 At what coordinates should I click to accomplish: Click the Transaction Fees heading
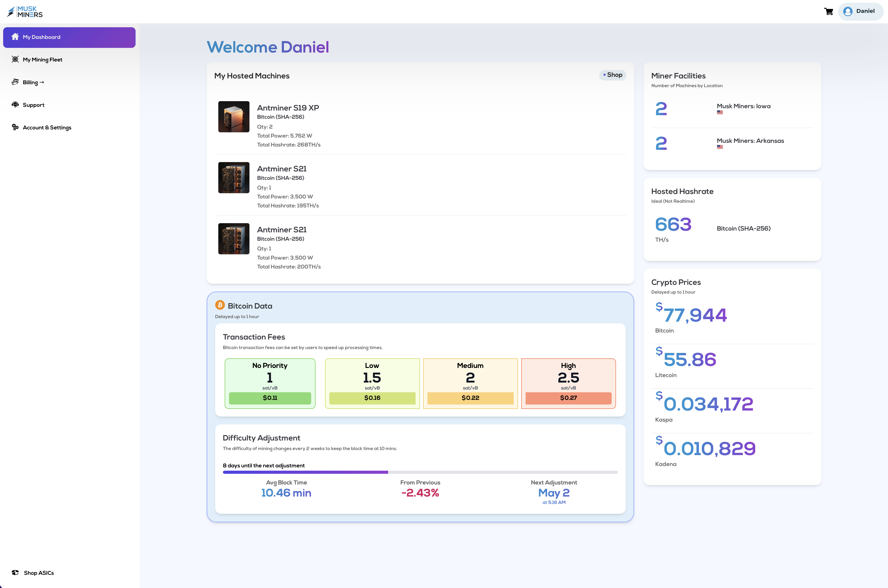click(x=254, y=337)
